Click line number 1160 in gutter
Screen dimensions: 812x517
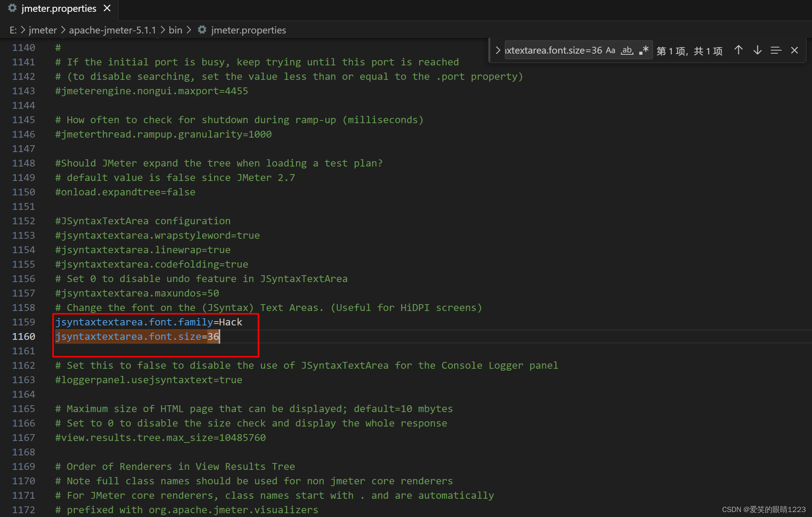24,337
